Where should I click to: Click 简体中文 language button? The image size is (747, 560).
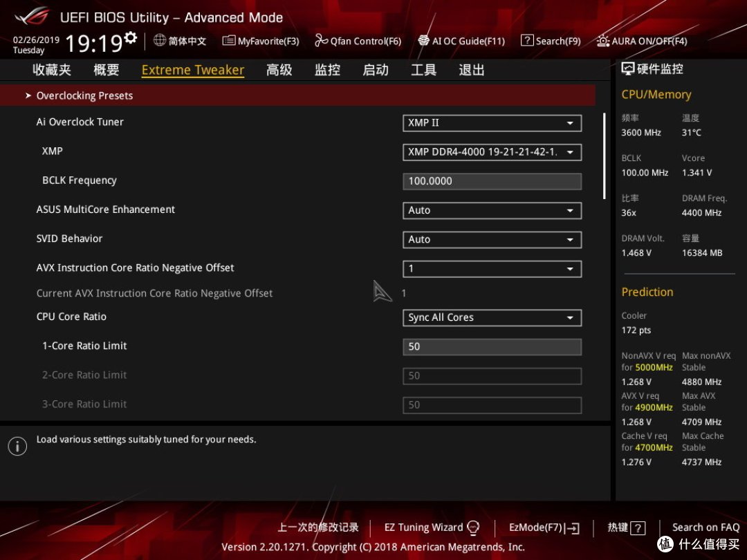coord(180,41)
